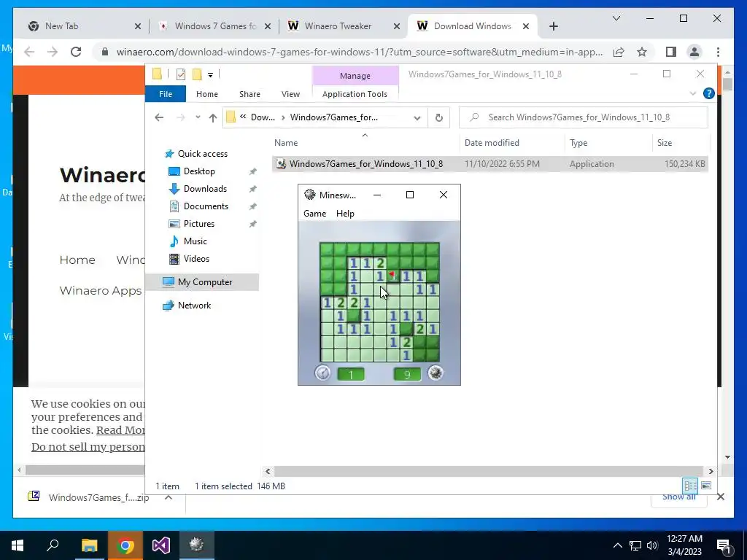Switch to the Home ribbon tab
The width and height of the screenshot is (747, 560).
click(x=206, y=94)
